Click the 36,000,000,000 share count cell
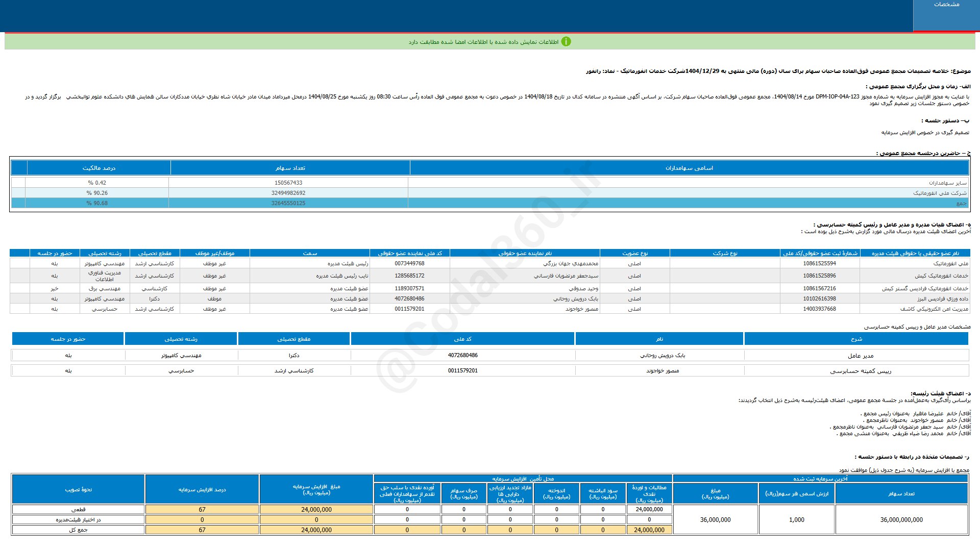 pos(901,519)
